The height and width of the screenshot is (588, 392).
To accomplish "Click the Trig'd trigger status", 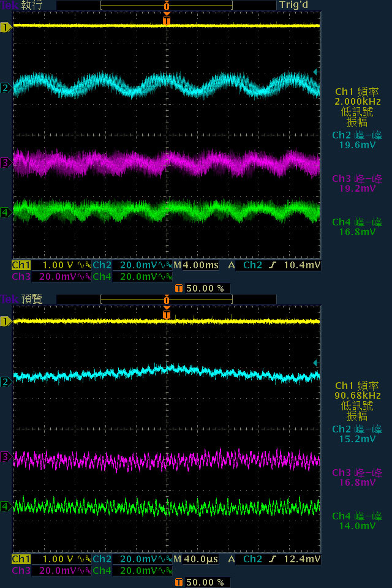I will tap(294, 6).
